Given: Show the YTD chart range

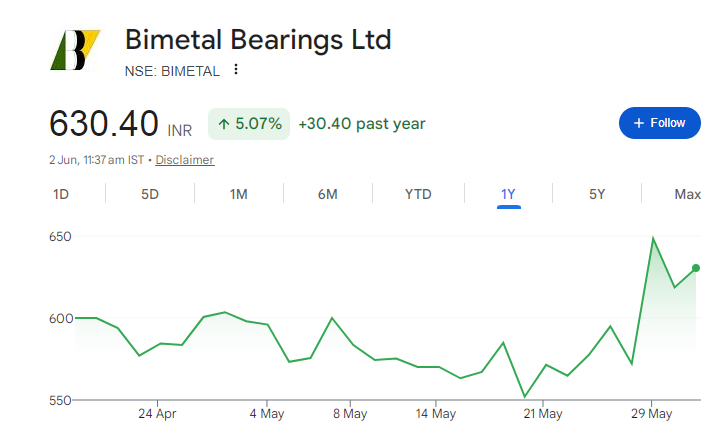Looking at the screenshot, I should pyautogui.click(x=418, y=194).
